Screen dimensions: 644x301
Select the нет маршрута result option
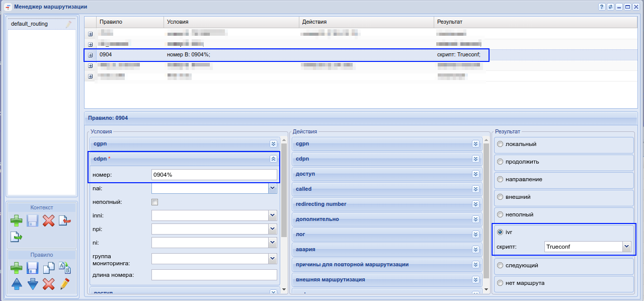pos(500,282)
